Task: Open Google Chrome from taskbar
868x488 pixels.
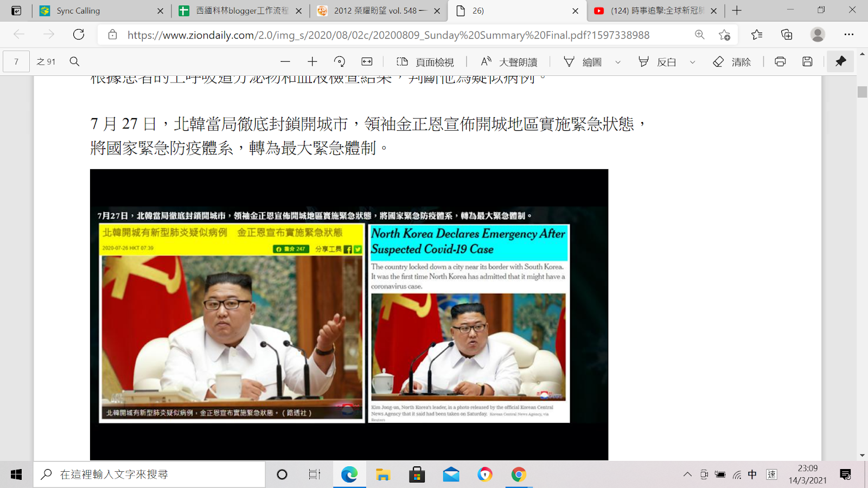Action: tap(519, 474)
